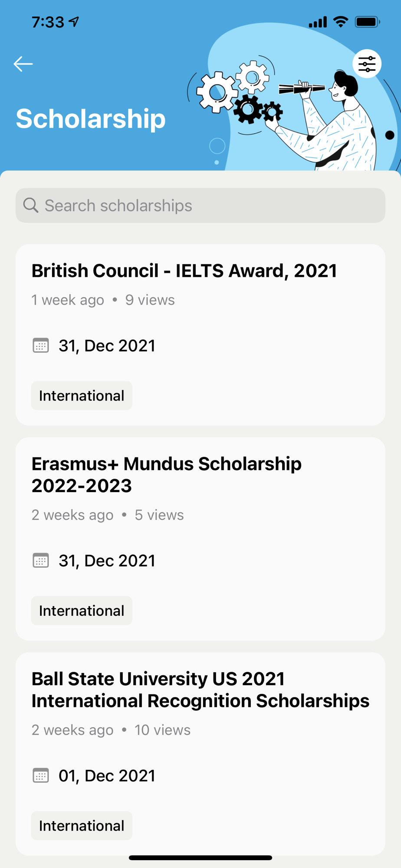Image resolution: width=401 pixels, height=868 pixels.
Task: Click calendar icon on British Council card
Action: tap(41, 345)
